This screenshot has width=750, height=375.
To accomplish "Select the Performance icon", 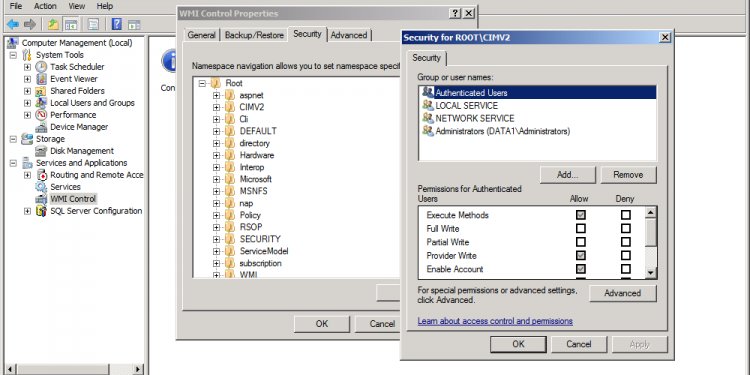I will (42, 115).
